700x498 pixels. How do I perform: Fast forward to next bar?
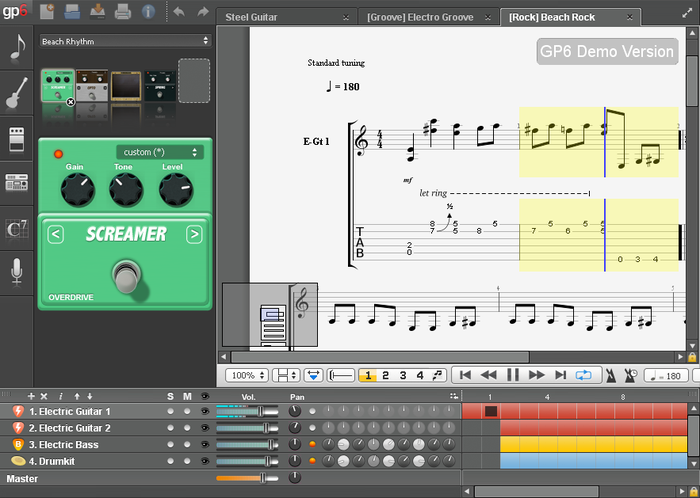coord(537,375)
